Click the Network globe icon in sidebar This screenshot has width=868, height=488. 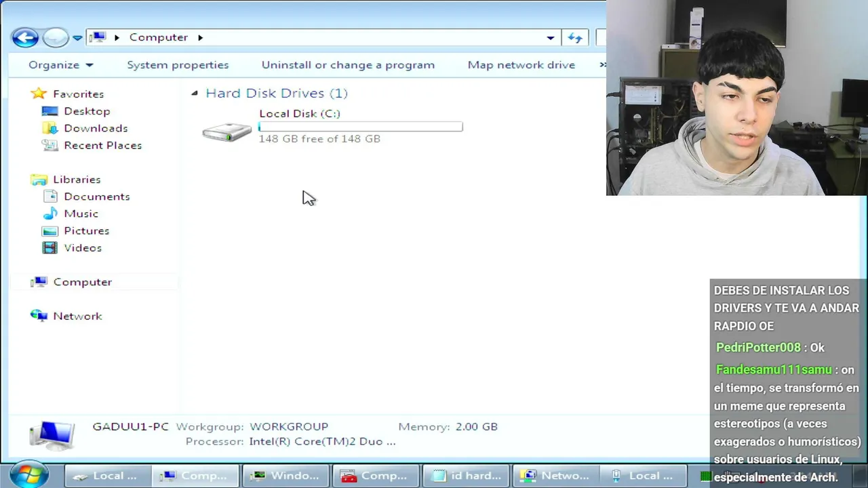pyautogui.click(x=39, y=316)
